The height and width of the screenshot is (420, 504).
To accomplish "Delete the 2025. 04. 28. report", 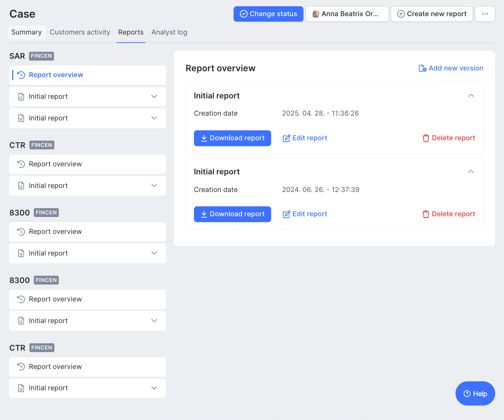I will (x=449, y=138).
